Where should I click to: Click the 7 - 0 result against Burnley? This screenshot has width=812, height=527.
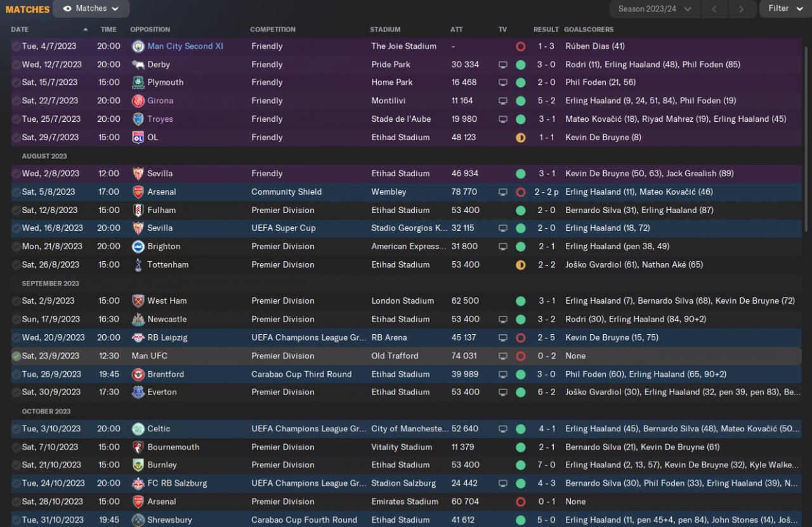click(x=547, y=465)
